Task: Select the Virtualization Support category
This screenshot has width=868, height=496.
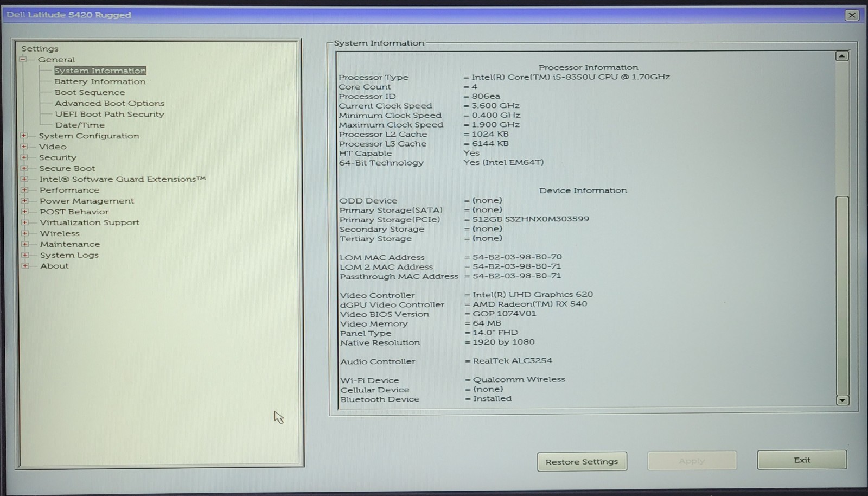Action: pyautogui.click(x=90, y=222)
